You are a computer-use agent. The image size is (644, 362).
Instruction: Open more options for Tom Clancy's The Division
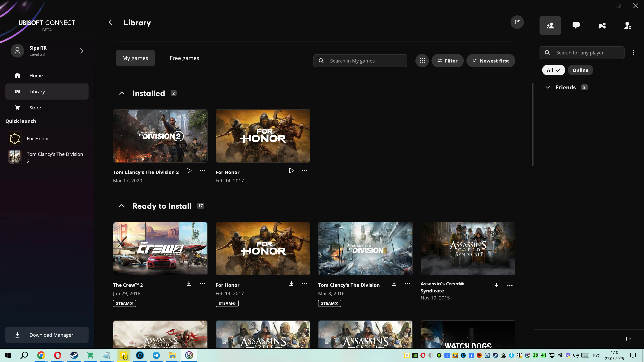pyautogui.click(x=407, y=283)
